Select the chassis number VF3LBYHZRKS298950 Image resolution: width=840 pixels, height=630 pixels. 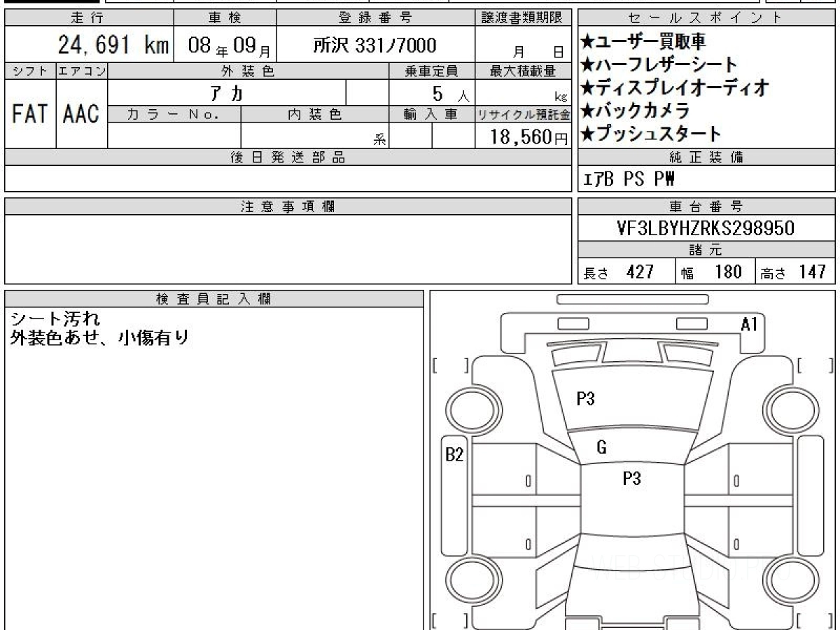point(706,229)
